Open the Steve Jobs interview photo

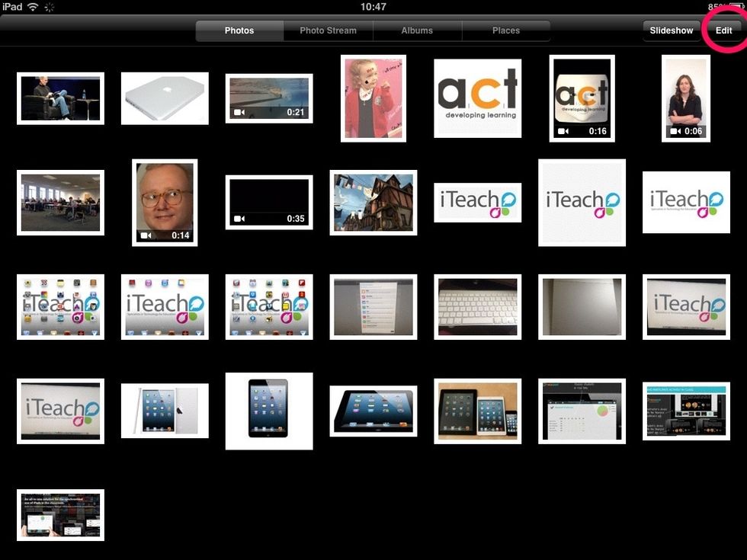point(60,99)
